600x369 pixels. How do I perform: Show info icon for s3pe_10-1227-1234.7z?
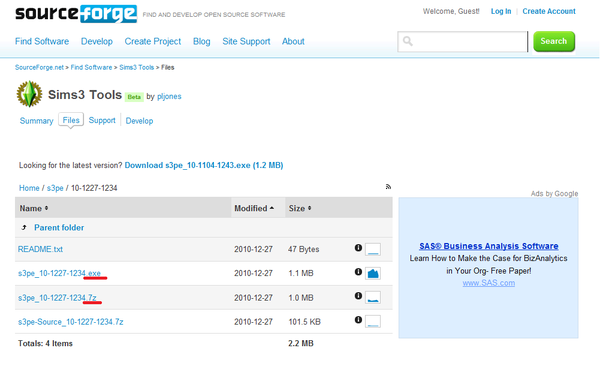click(x=358, y=296)
